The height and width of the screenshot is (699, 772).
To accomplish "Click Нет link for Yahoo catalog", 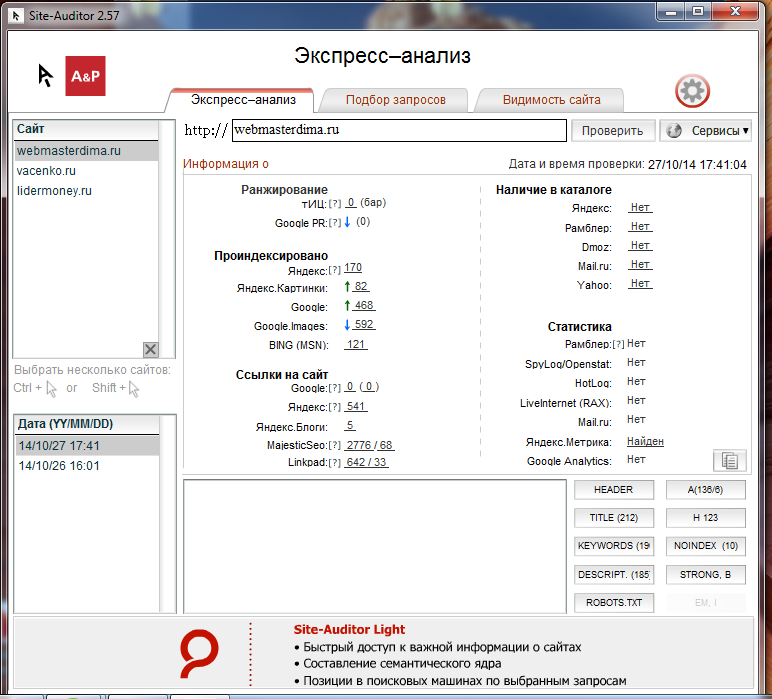I will pyautogui.click(x=640, y=284).
